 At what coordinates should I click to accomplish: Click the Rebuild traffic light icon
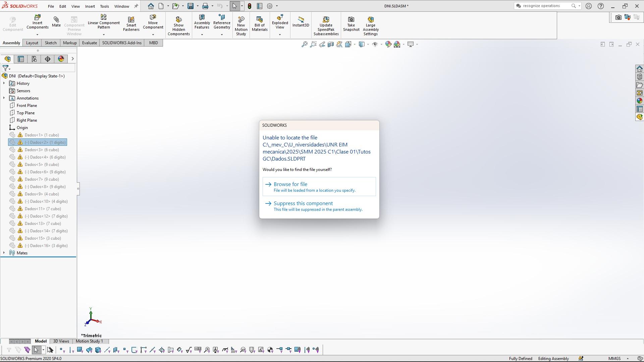250,6
